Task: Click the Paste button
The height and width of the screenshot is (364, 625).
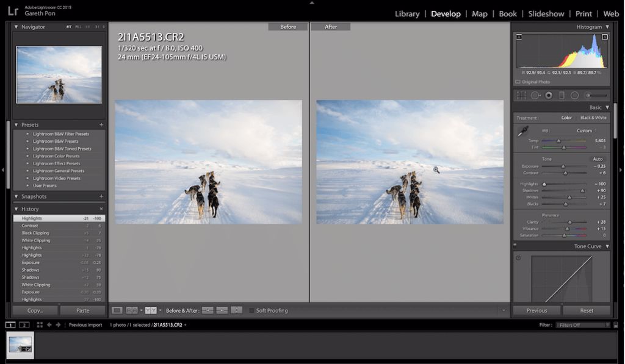Action: click(82, 310)
